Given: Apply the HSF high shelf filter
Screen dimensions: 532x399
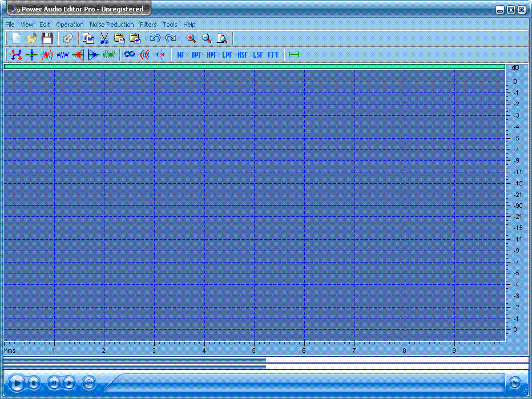Looking at the screenshot, I should click(243, 55).
